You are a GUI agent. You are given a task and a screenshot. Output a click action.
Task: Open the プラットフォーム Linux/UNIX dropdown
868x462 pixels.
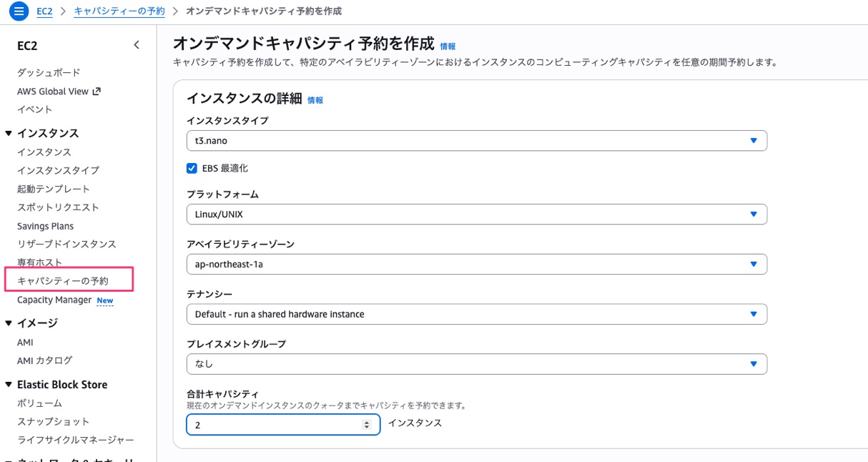pyautogui.click(x=476, y=214)
